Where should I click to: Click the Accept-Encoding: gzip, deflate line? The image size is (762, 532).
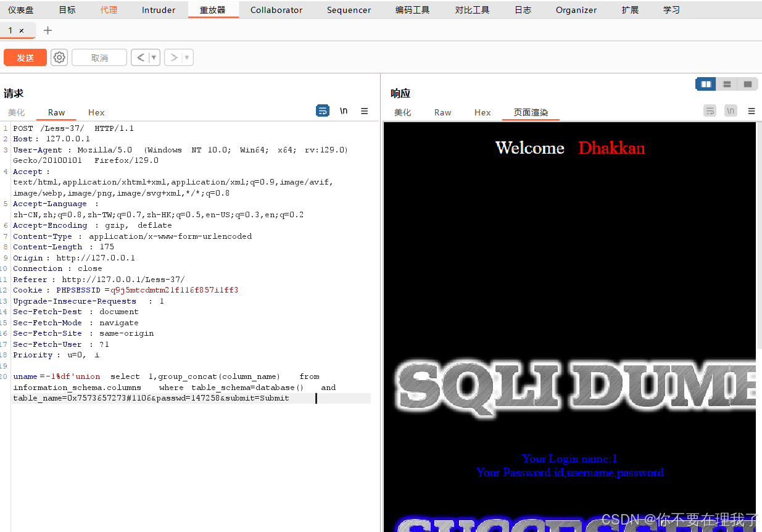pos(93,225)
